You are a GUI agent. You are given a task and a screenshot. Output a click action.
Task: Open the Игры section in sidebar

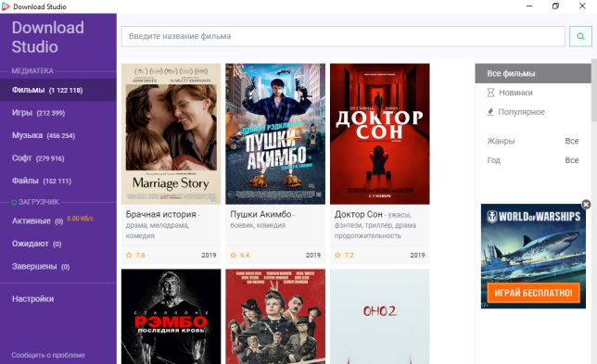[x=58, y=113]
